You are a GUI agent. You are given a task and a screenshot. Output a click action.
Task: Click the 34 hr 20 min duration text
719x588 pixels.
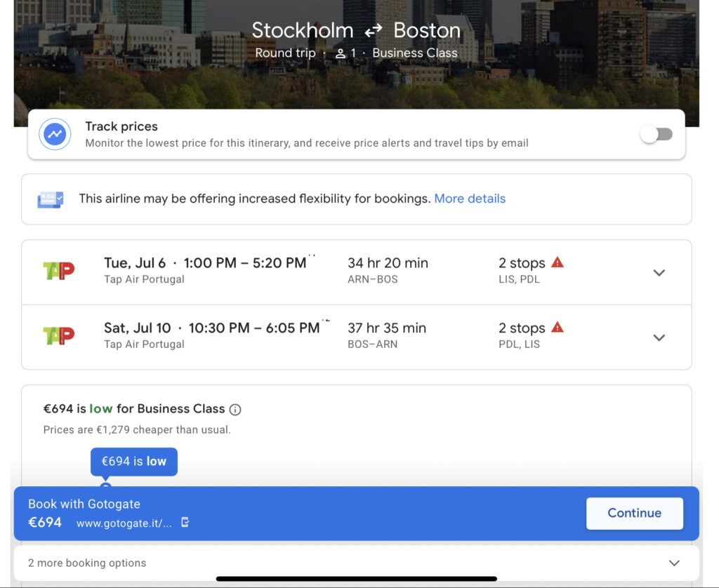(x=388, y=262)
